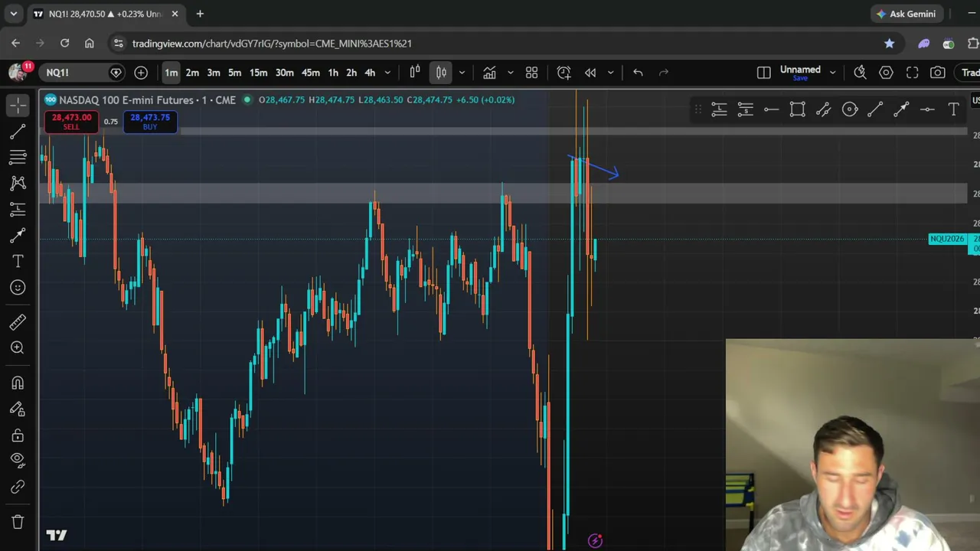Select the crosshair cursor tool in left sidebar
This screenshot has width=980, height=551.
pyautogui.click(x=18, y=105)
